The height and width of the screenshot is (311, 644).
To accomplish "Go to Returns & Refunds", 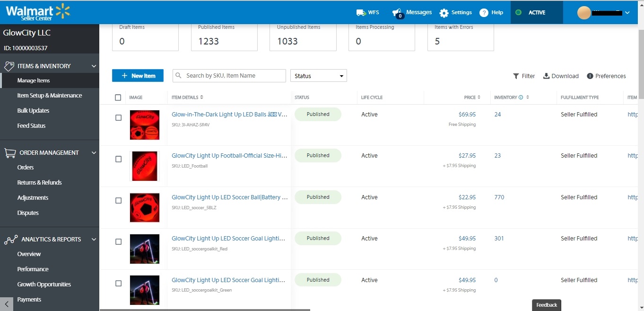I will (x=39, y=183).
